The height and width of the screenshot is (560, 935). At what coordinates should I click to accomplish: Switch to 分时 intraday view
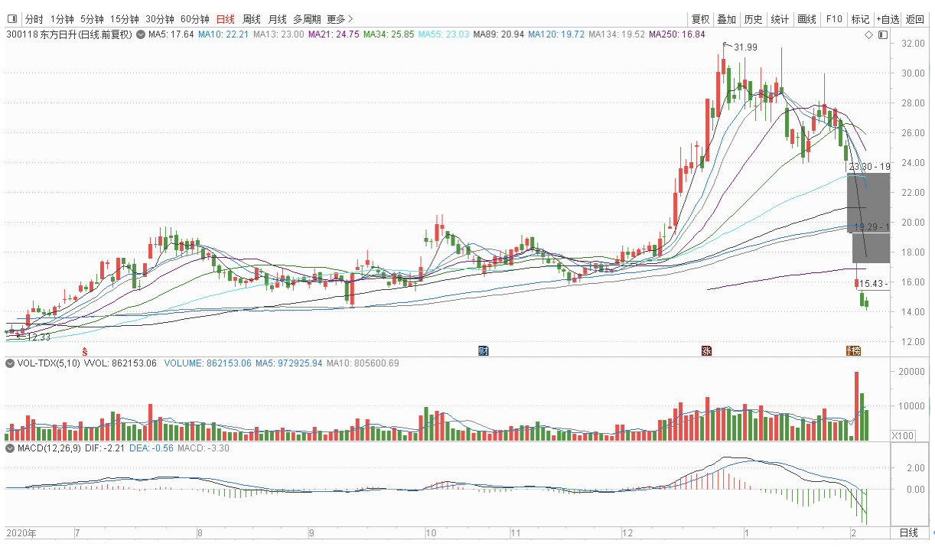(x=34, y=19)
